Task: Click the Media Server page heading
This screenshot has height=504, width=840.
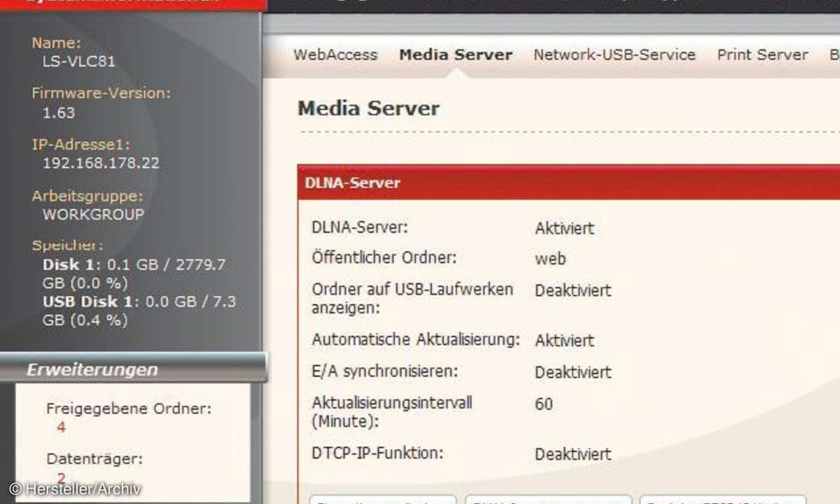Action: tap(368, 108)
